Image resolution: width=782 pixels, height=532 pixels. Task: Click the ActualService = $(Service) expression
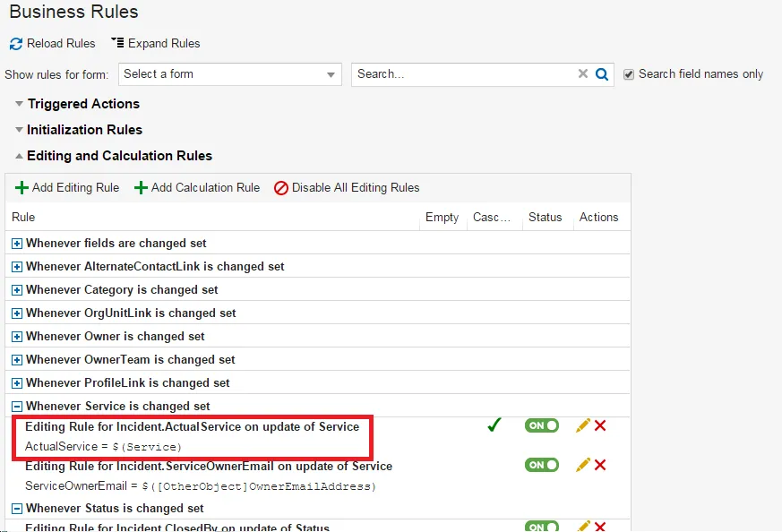coord(103,447)
